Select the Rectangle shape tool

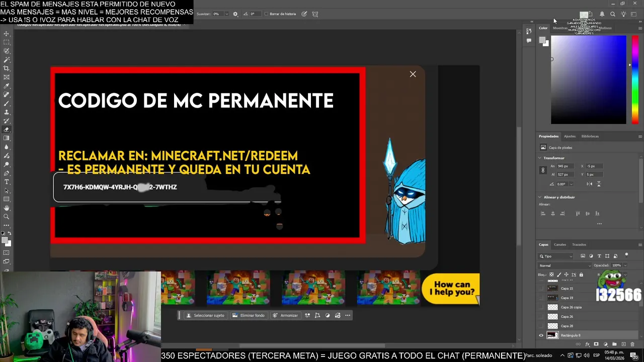pyautogui.click(x=7, y=199)
